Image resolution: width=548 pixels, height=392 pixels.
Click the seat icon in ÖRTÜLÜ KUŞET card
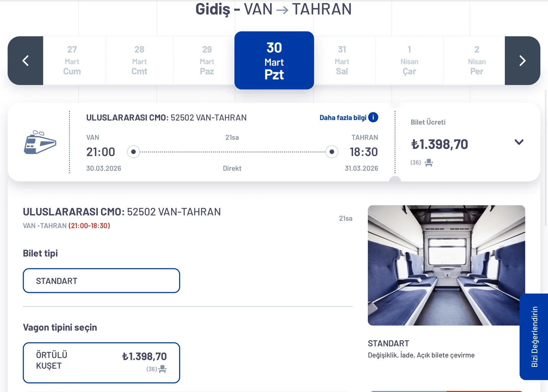163,369
